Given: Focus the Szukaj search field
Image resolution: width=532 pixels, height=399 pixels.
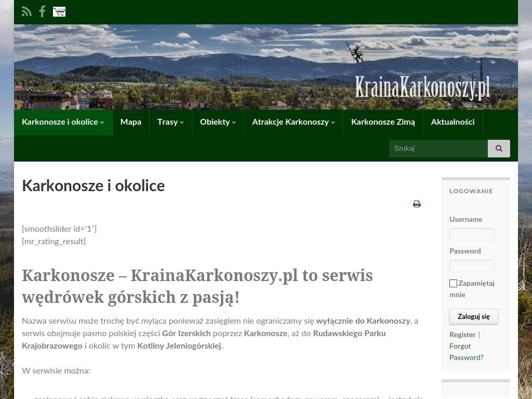Looking at the screenshot, I should pos(438,148).
